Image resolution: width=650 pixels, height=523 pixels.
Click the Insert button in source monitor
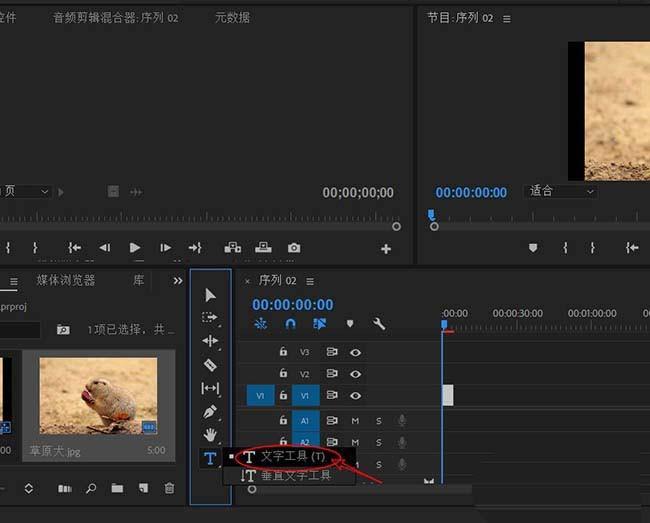click(x=233, y=248)
